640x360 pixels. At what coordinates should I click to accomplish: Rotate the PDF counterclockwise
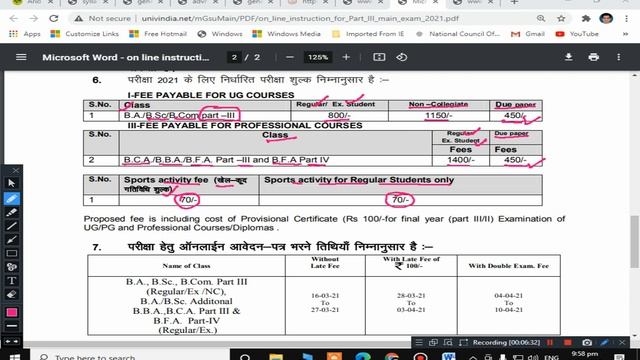[x=402, y=57]
